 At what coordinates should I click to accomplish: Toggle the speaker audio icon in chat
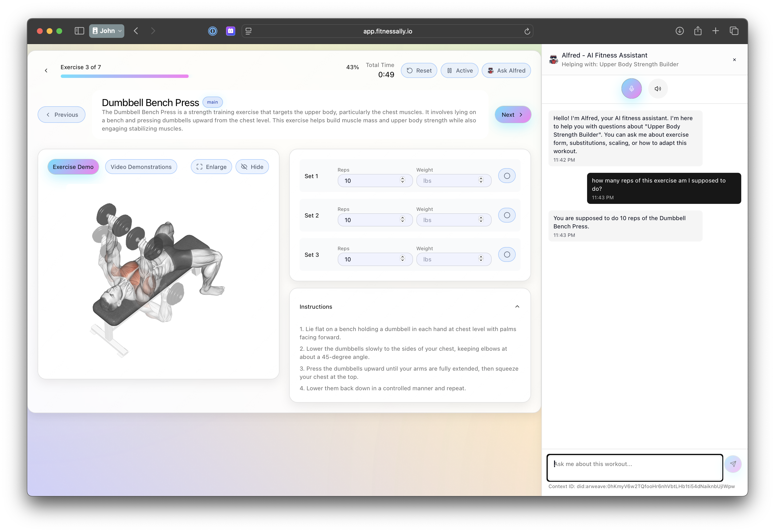coord(658,89)
